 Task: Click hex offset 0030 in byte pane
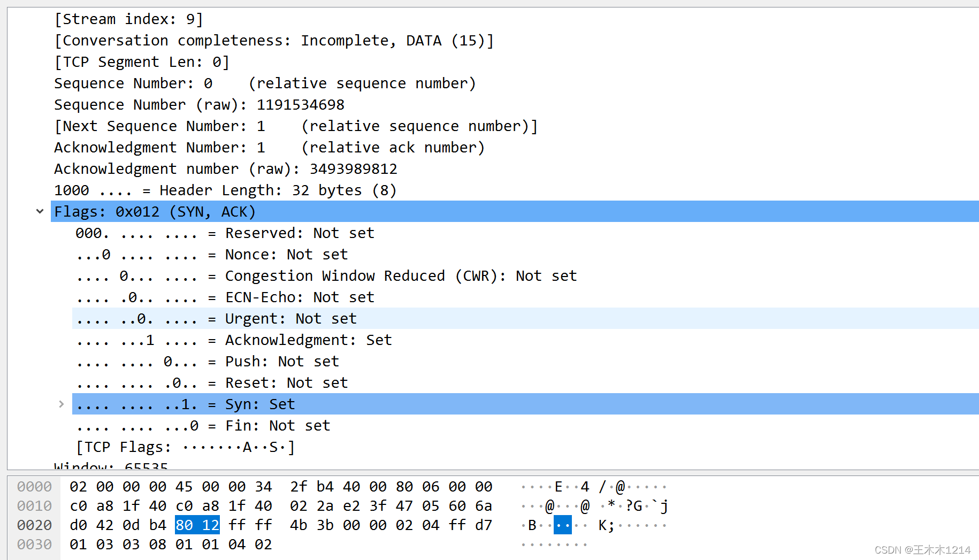34,544
